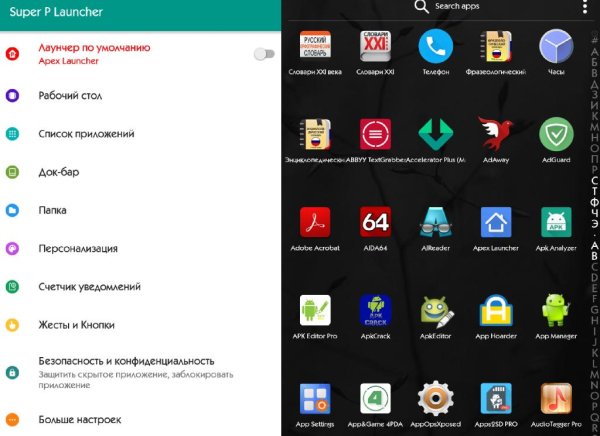Launch Adobe Acrobat

[x=315, y=228]
